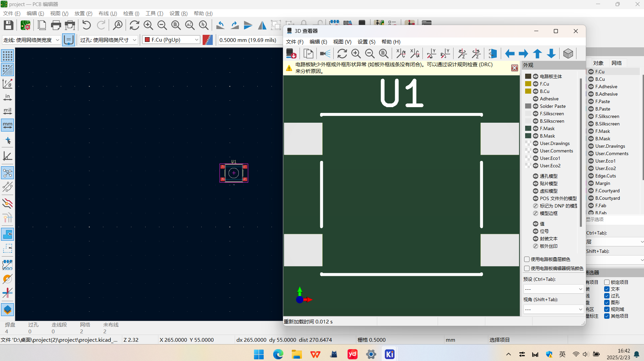Viewport: 644px width, 361px height.
Task: Uncheck the 过孔 selection filter checkbox
Action: point(607,296)
